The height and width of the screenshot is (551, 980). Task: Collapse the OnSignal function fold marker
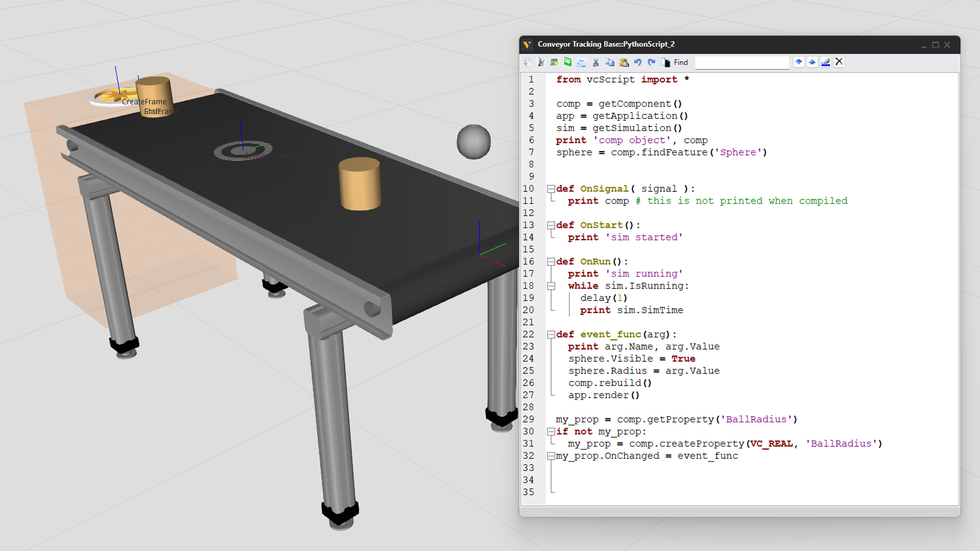coord(551,189)
